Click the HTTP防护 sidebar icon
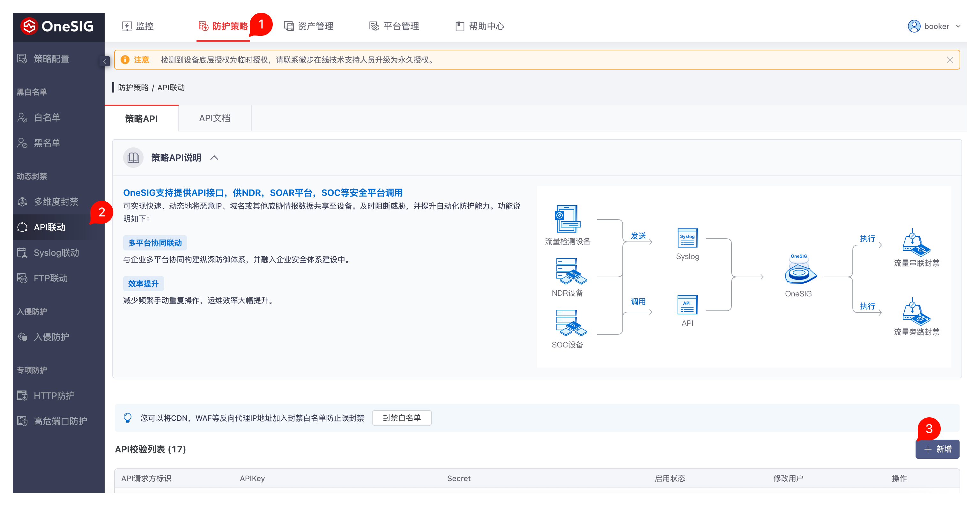Screen dimensions: 980x506 click(22, 395)
